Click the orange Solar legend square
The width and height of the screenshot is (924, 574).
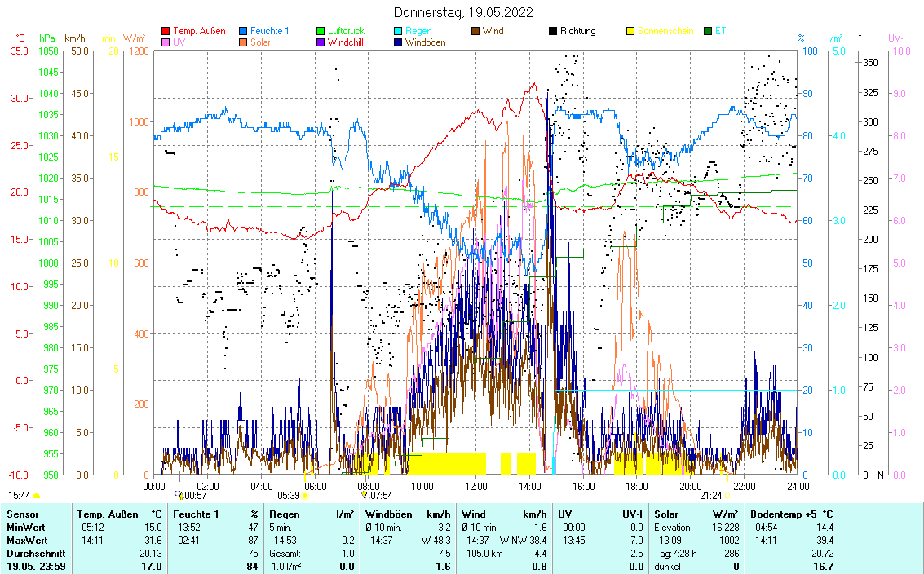pyautogui.click(x=244, y=42)
